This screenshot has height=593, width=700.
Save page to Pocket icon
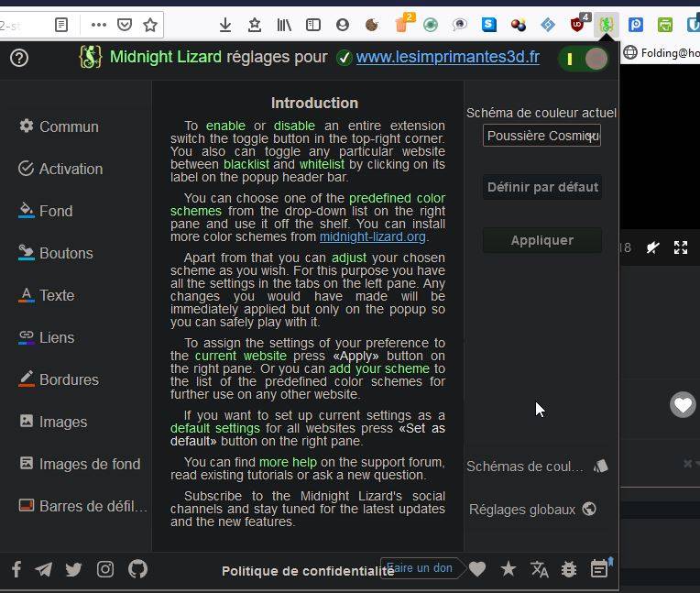pos(125,25)
